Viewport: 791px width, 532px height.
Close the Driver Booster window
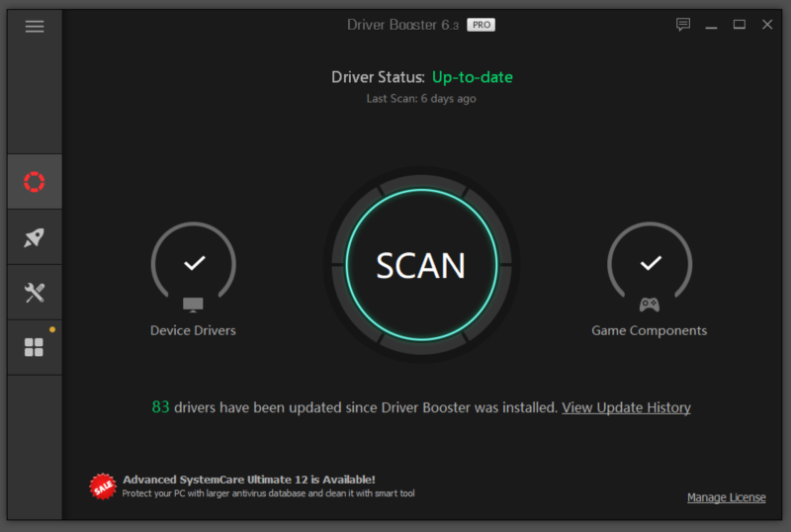pyautogui.click(x=767, y=25)
